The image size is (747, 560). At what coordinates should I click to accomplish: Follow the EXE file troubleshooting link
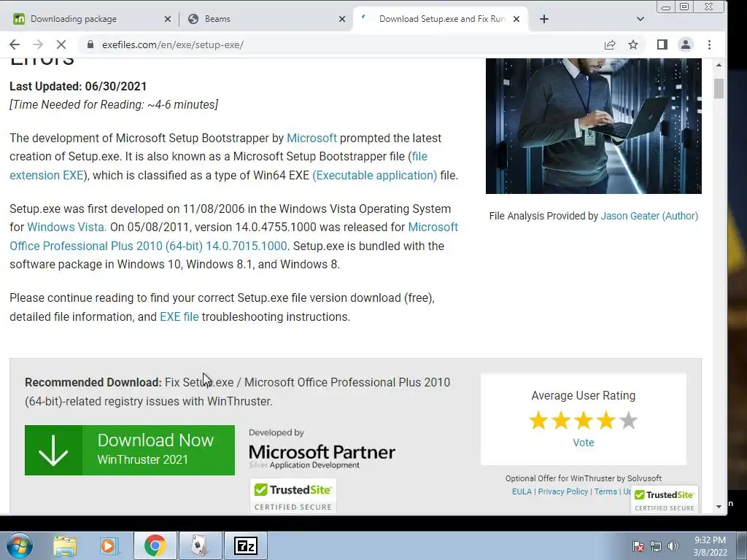179,316
